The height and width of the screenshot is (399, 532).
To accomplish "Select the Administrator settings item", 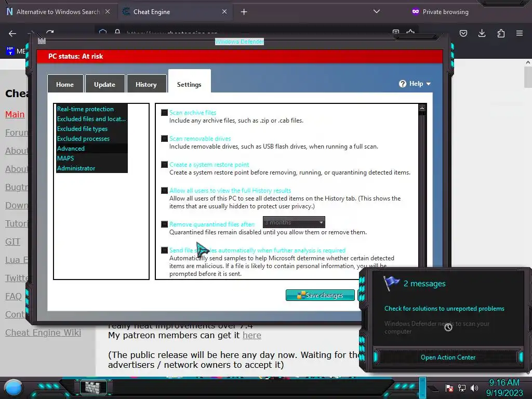I will 92,168.
